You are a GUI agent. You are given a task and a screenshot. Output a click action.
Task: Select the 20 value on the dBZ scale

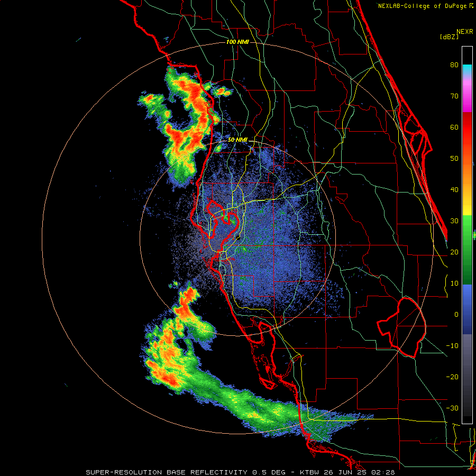[454, 252]
